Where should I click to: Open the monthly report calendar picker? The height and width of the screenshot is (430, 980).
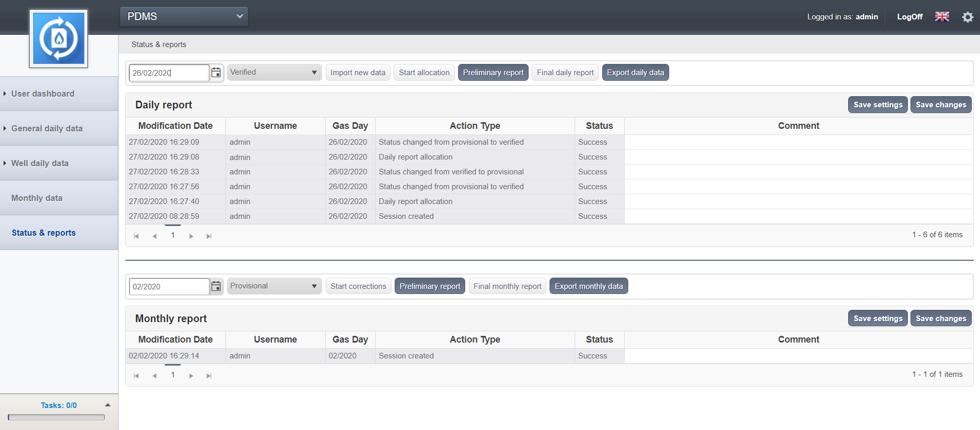[x=216, y=286]
